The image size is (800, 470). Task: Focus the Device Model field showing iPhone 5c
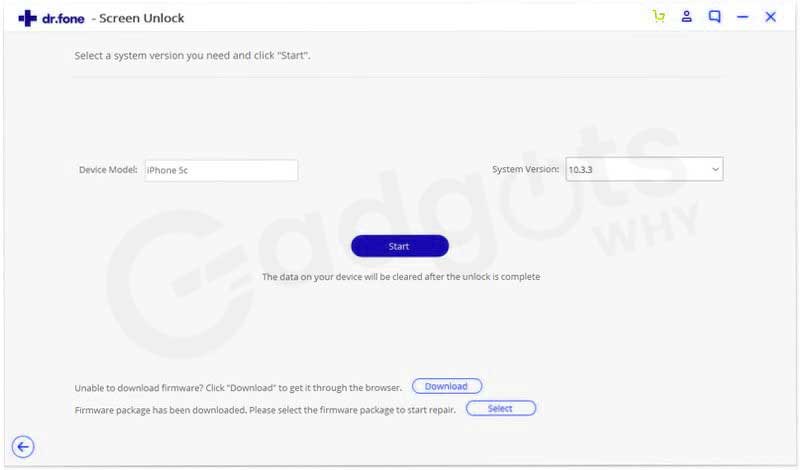point(221,170)
